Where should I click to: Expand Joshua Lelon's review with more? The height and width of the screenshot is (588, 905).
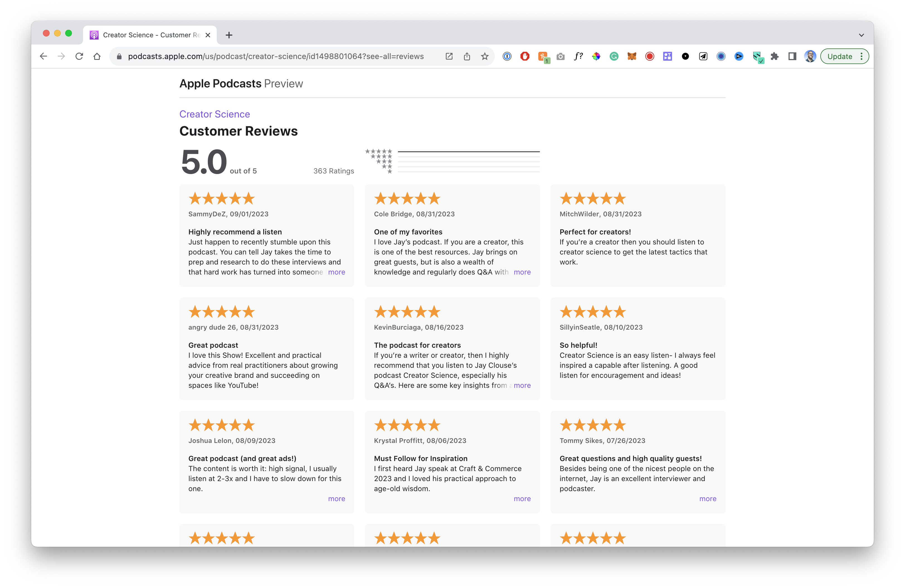coord(337,498)
